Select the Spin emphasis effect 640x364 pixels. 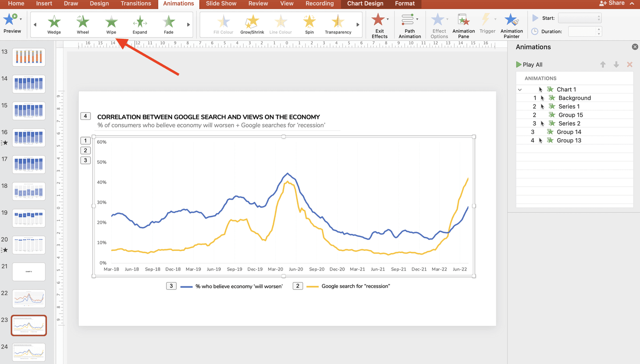(309, 23)
